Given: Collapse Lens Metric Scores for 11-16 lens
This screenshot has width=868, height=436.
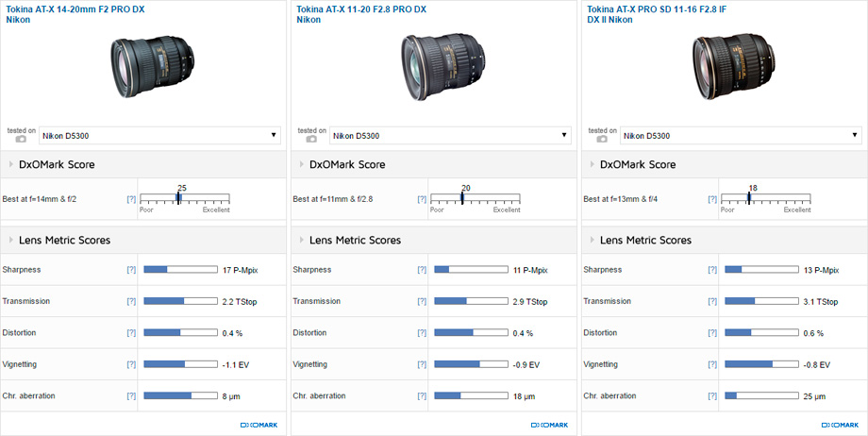Looking at the screenshot, I should (x=593, y=240).
